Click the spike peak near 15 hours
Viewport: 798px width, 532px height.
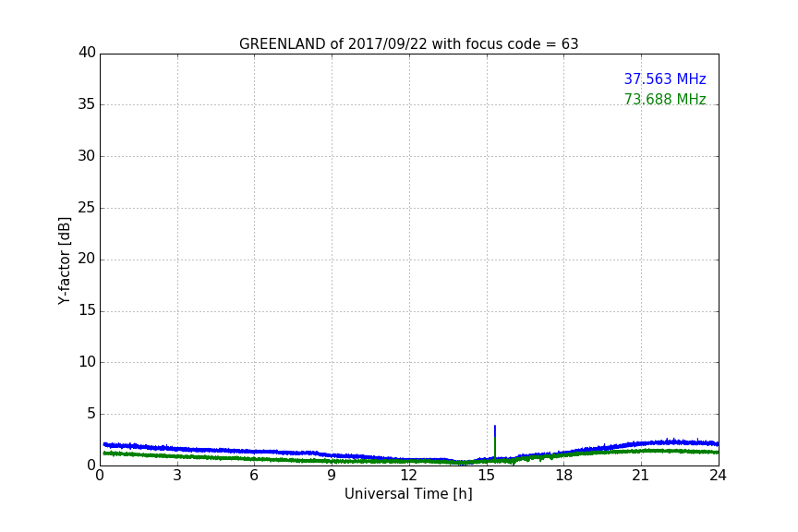[495, 427]
